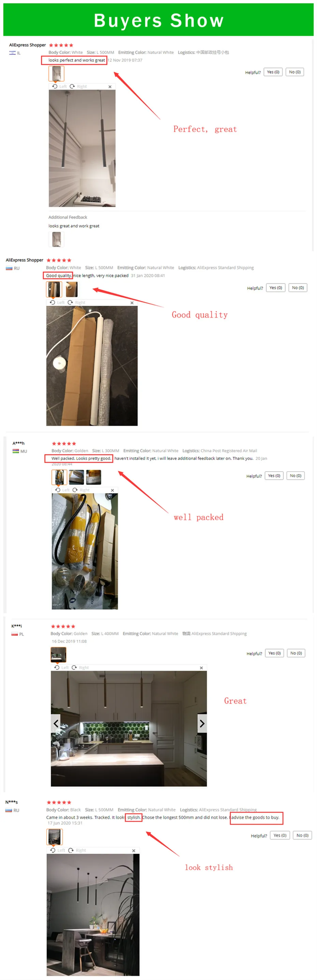
Task: Select kitchen thumbnail in K***i's review
Action: click(58, 654)
